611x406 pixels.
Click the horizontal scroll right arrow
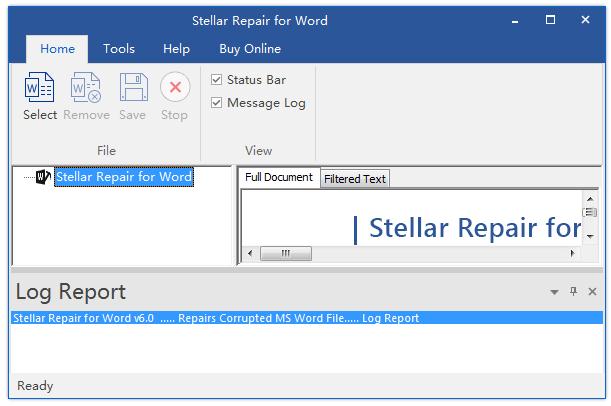(572, 253)
